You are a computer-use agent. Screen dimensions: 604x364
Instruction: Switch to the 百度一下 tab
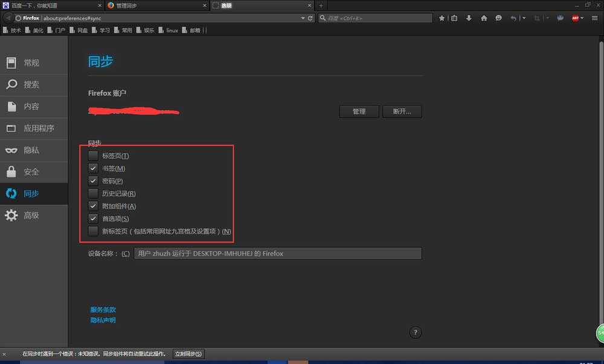coord(52,5)
